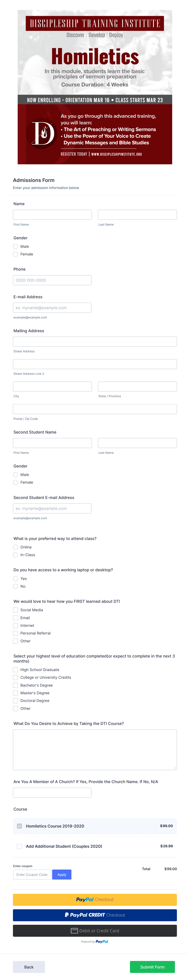
Task: Click the Phone number input field
Action: 52,280
